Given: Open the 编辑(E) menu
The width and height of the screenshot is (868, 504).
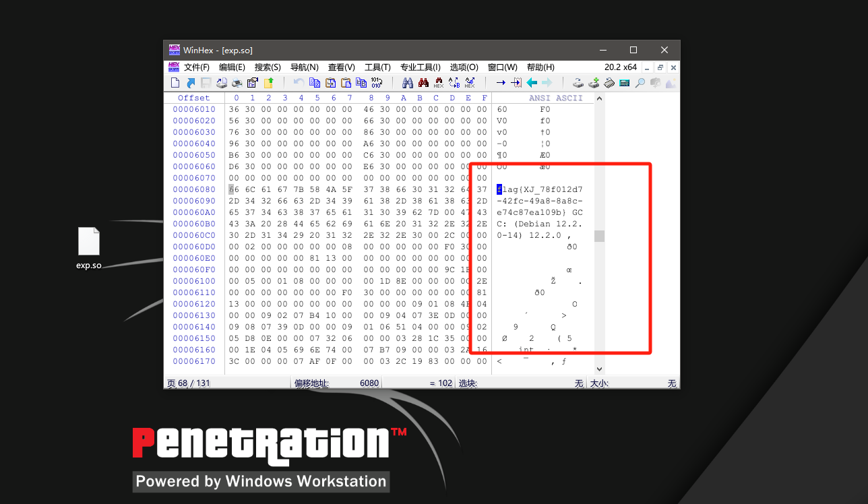Looking at the screenshot, I should pos(232,67).
